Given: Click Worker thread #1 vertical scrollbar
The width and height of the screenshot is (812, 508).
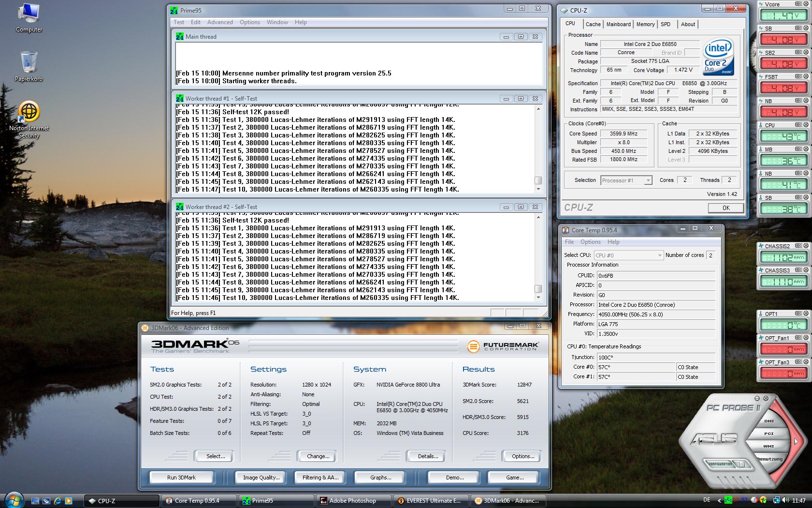Looking at the screenshot, I should (x=538, y=149).
